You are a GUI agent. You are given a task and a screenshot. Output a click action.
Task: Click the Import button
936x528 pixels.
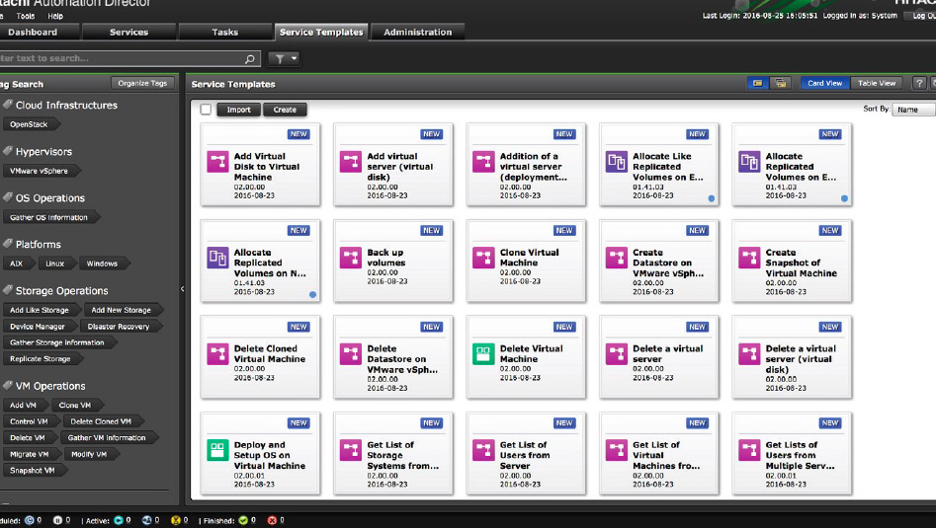pyautogui.click(x=239, y=110)
